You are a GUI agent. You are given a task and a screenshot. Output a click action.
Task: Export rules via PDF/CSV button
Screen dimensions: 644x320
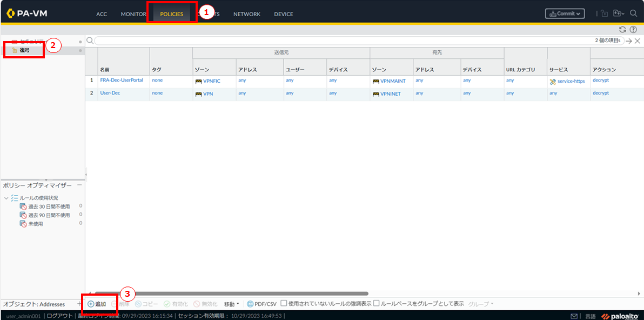(x=262, y=304)
